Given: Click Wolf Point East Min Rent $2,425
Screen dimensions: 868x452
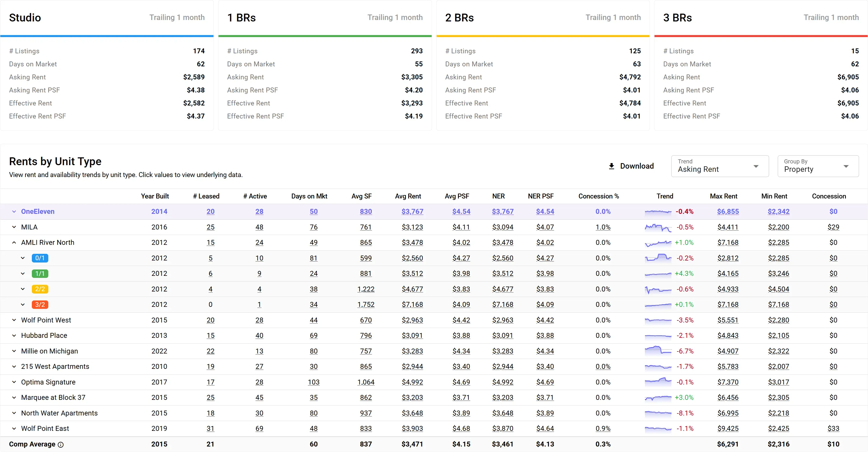Looking at the screenshot, I should tap(779, 429).
